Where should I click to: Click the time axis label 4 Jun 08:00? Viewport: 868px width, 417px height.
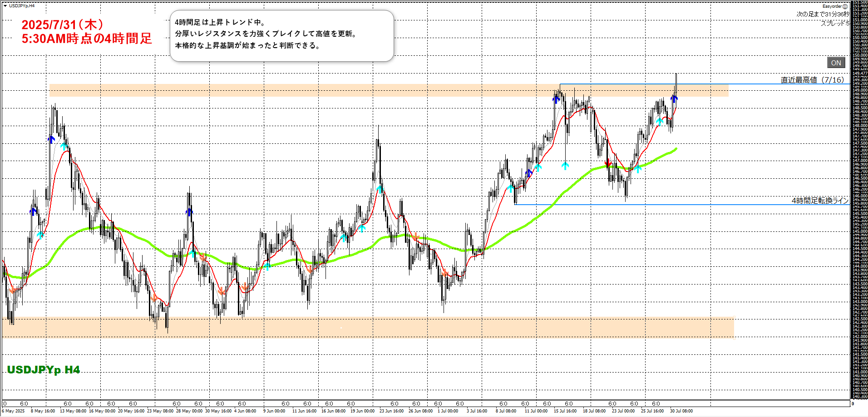245,411
